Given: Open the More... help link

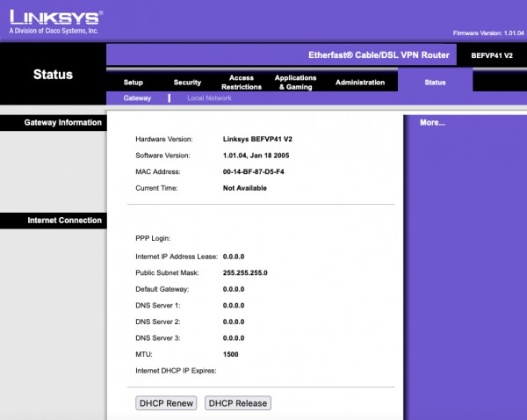Looking at the screenshot, I should (432, 123).
